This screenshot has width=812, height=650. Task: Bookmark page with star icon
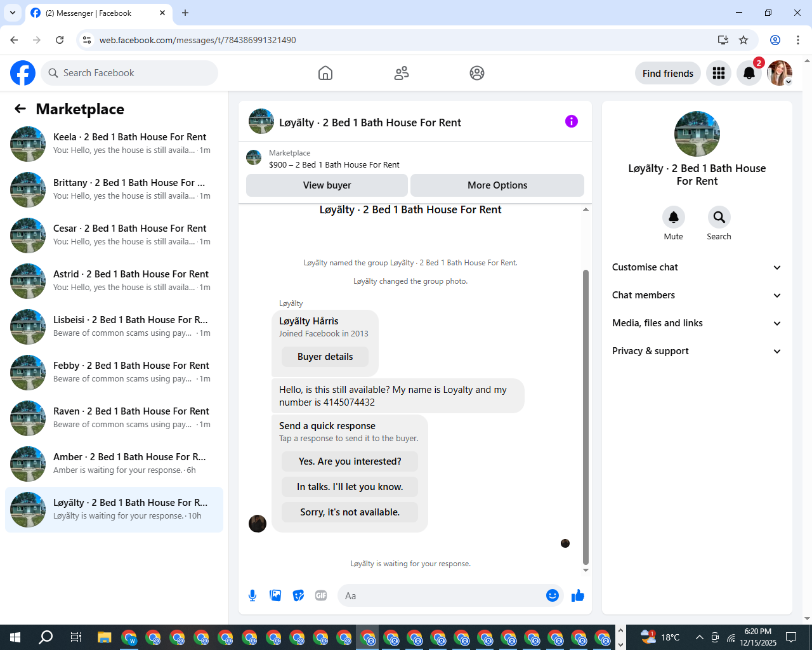tap(743, 40)
